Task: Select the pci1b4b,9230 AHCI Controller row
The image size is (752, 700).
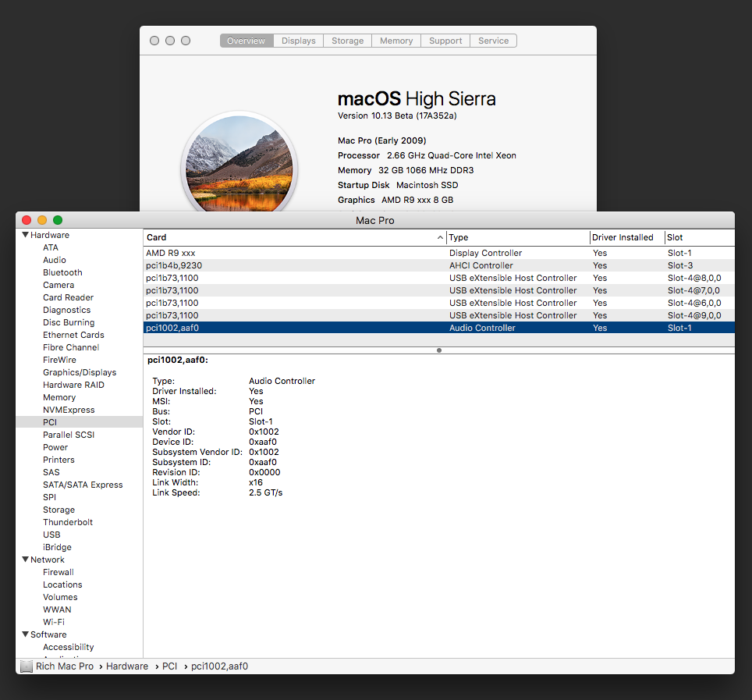Action: (x=439, y=265)
